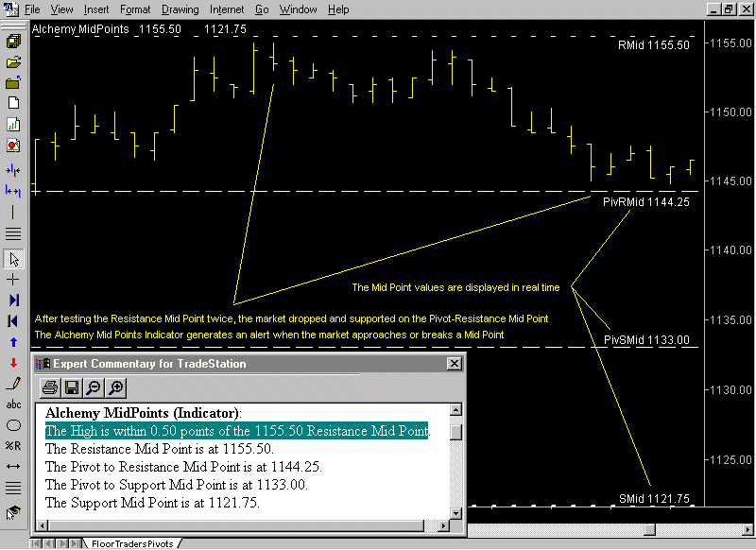Click commentary vertical scrollbar down arrow

[455, 513]
